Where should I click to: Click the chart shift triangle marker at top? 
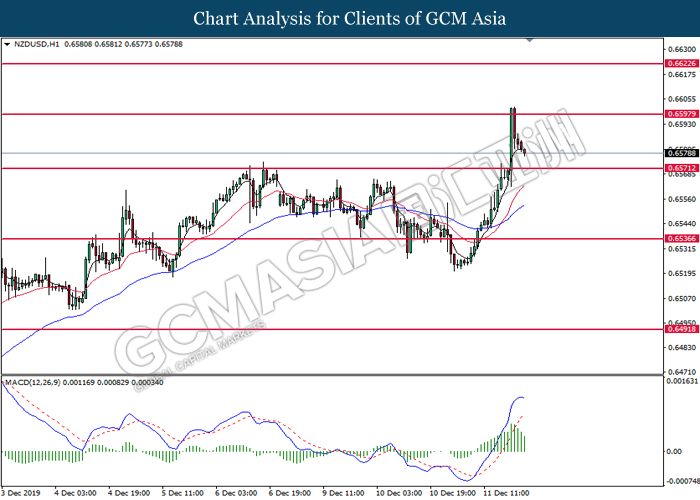point(529,41)
